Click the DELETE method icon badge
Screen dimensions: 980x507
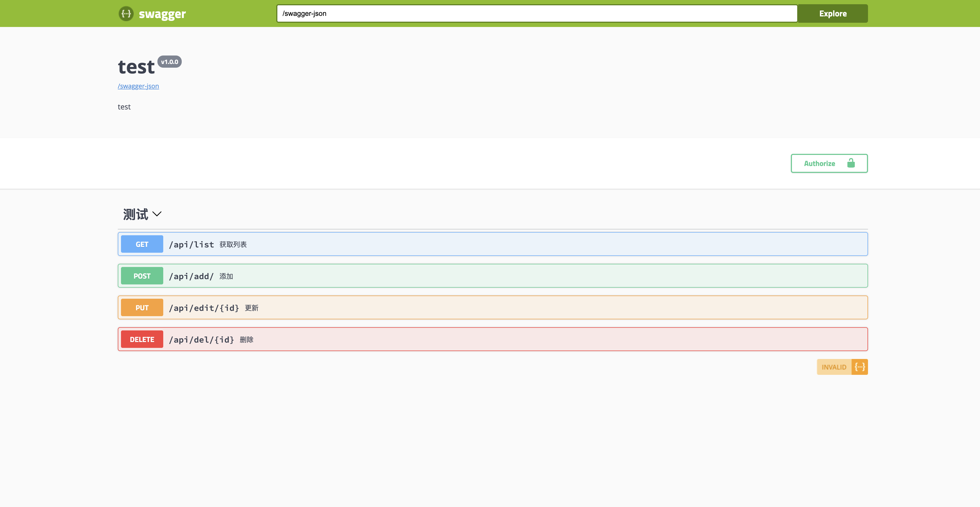pos(142,339)
